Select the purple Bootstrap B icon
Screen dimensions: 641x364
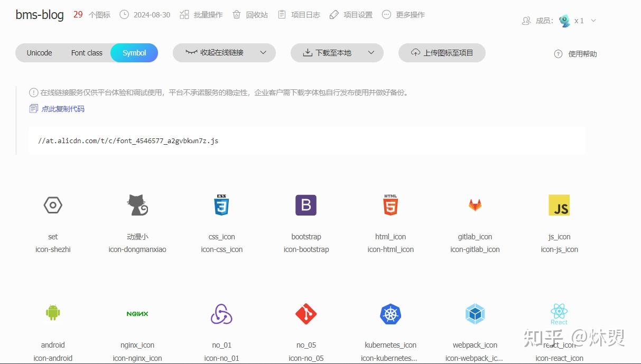click(306, 205)
